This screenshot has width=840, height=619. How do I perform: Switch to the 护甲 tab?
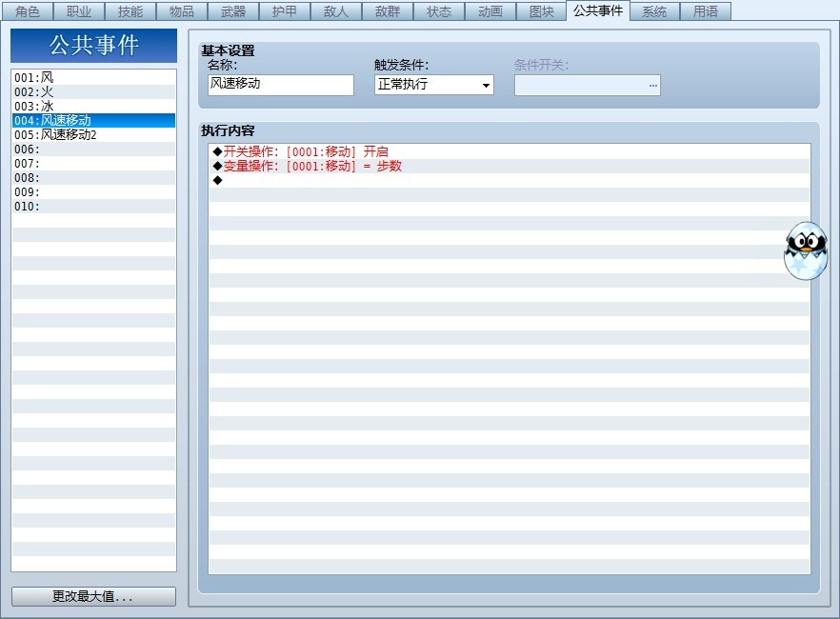[x=285, y=11]
